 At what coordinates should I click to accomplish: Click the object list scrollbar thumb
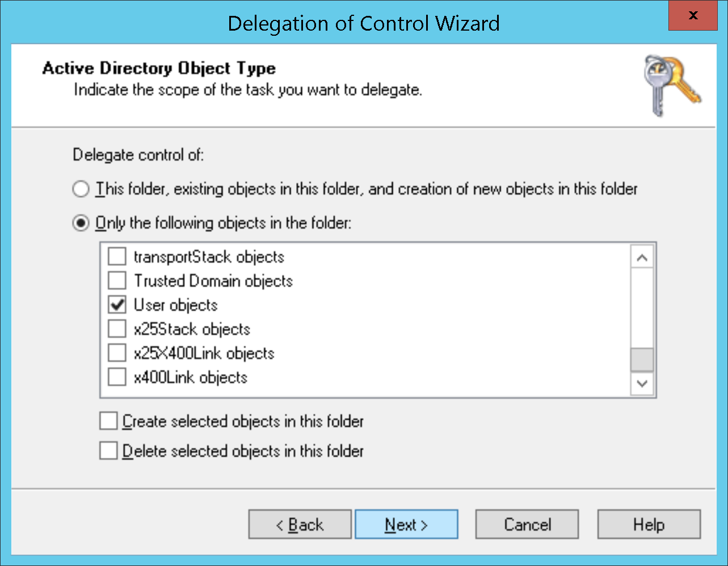(642, 360)
